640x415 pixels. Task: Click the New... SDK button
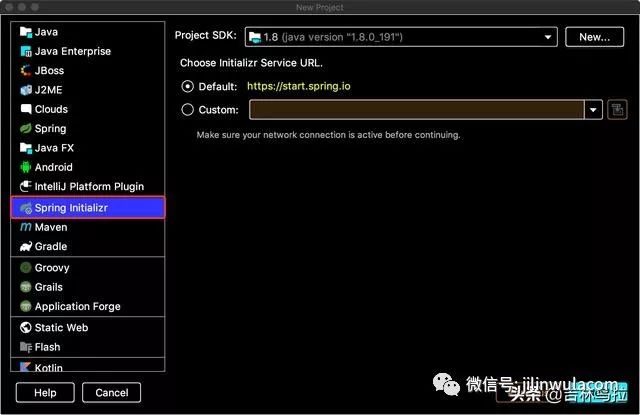point(594,37)
